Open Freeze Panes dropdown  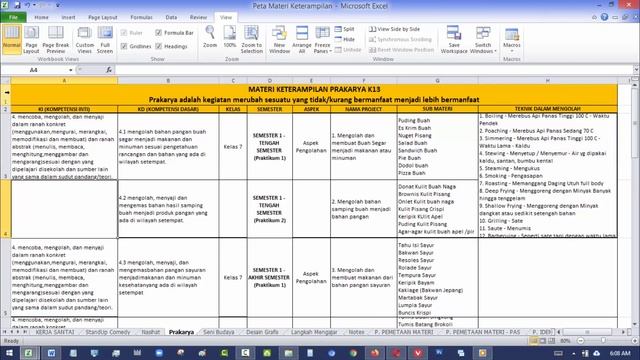[x=322, y=39]
